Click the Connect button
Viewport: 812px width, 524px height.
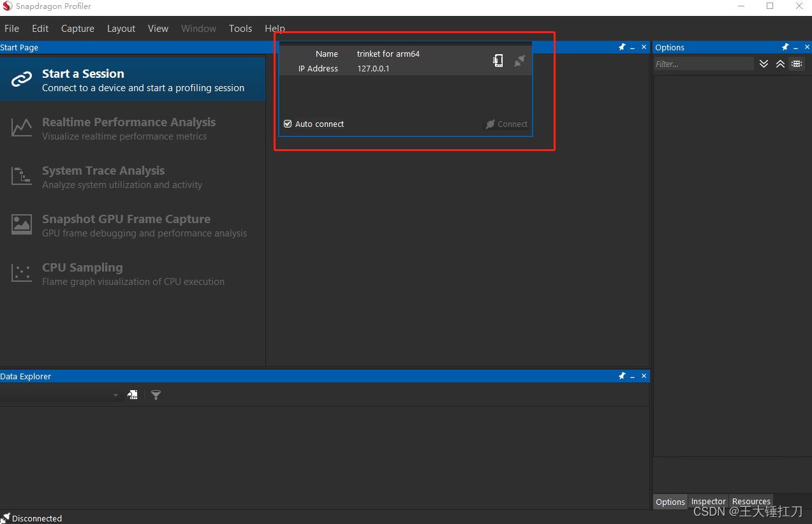[506, 124]
